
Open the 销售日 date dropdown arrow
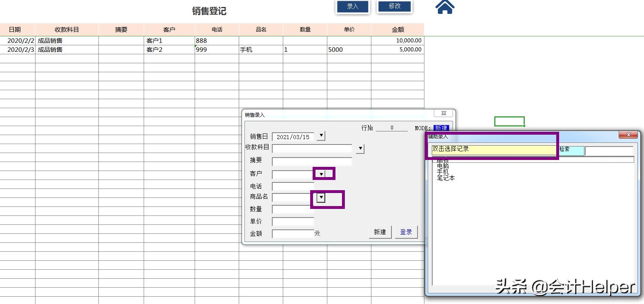point(321,136)
